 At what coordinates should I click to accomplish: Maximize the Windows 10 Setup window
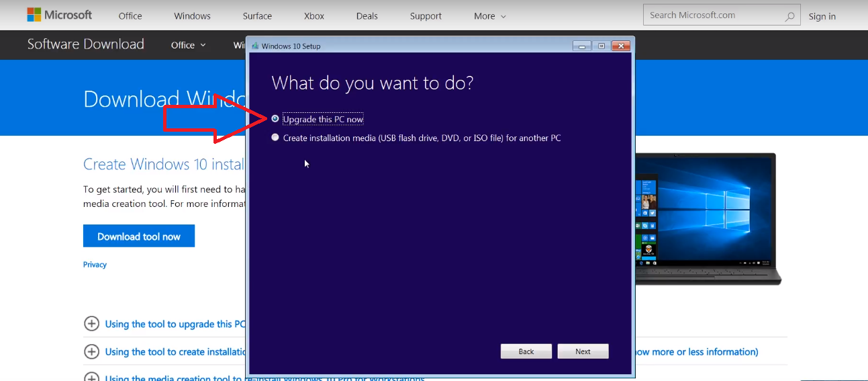click(601, 46)
